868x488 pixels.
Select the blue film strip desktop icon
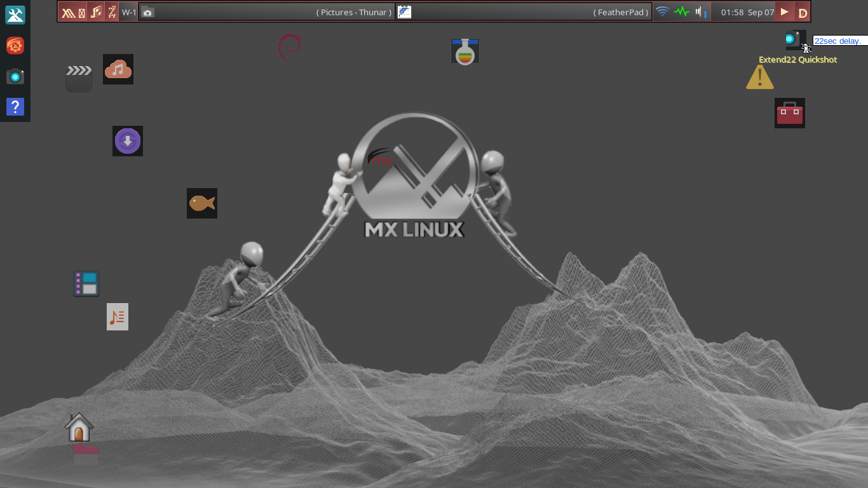pyautogui.click(x=86, y=284)
